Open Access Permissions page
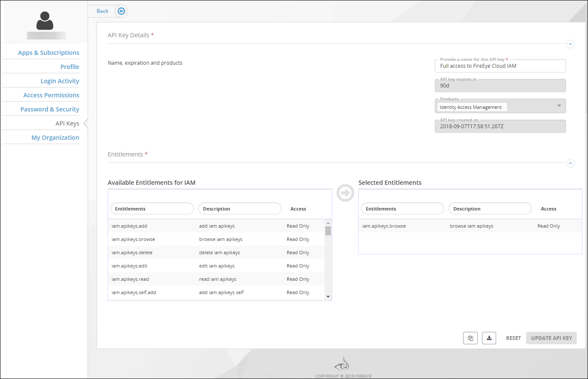 click(x=51, y=95)
